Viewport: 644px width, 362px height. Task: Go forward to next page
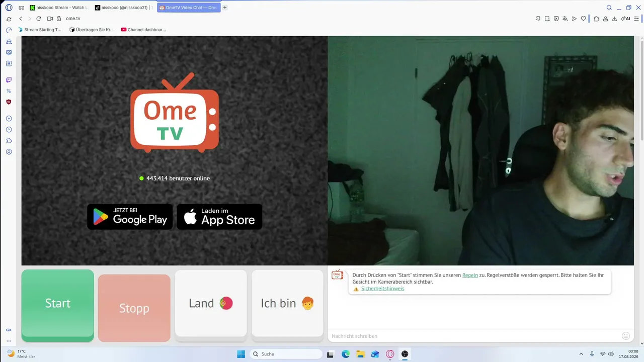pos(29,19)
